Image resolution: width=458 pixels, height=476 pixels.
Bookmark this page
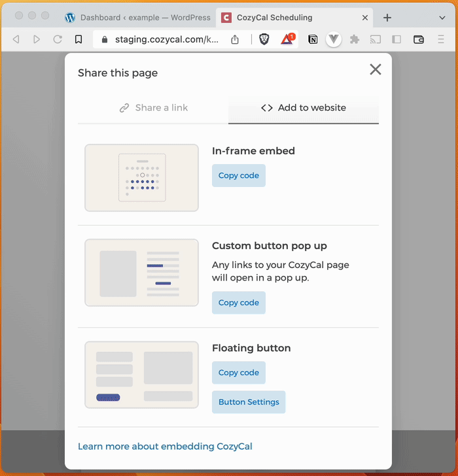79,39
